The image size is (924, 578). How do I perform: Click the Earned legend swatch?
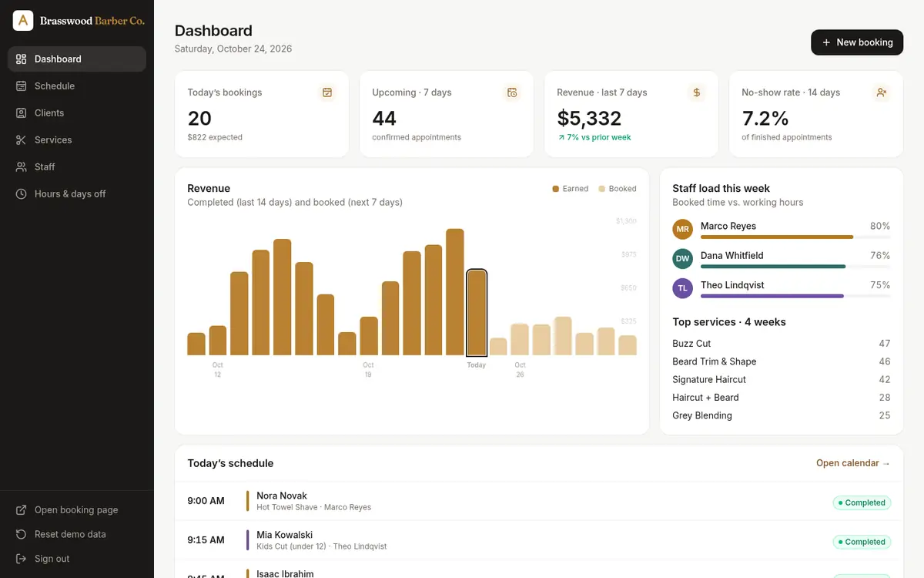click(555, 189)
